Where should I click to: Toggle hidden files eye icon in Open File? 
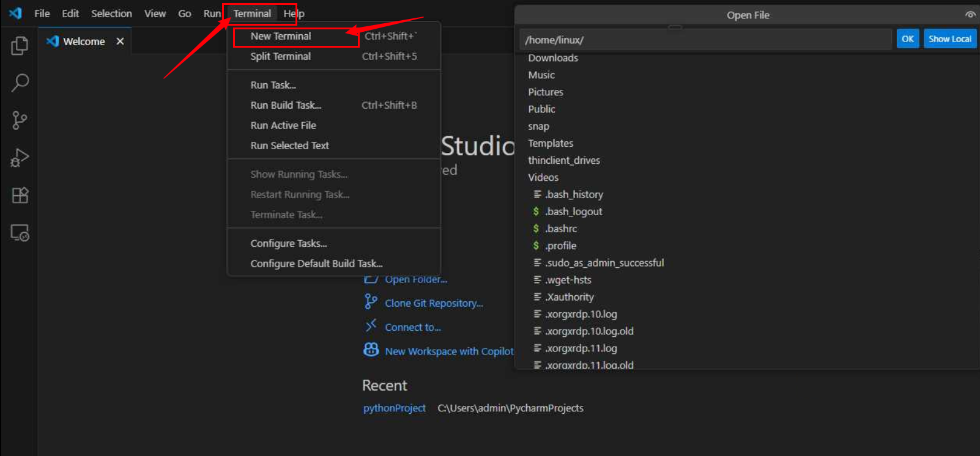(x=970, y=15)
